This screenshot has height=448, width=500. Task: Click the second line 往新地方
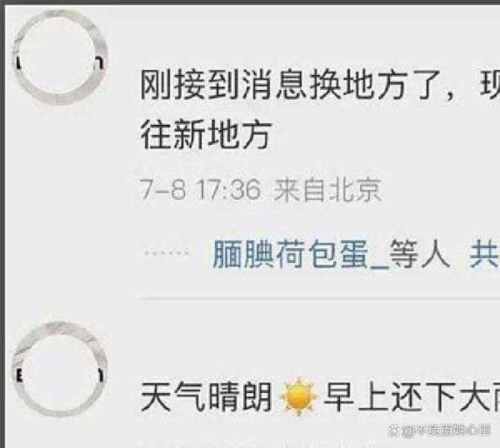click(x=206, y=134)
